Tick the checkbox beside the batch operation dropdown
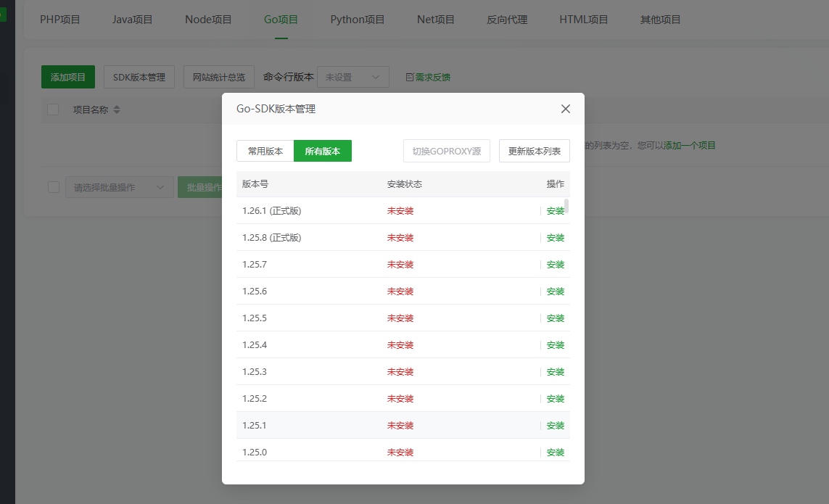 click(x=54, y=187)
